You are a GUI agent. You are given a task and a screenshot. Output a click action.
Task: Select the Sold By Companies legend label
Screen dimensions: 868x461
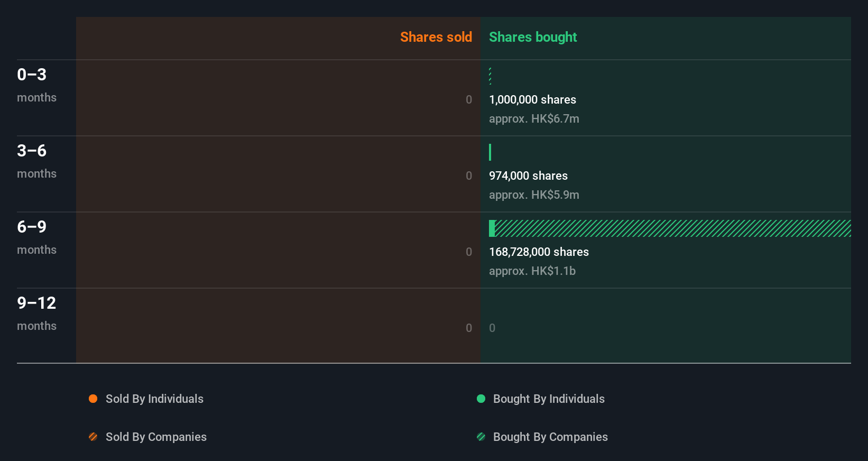[x=156, y=437]
